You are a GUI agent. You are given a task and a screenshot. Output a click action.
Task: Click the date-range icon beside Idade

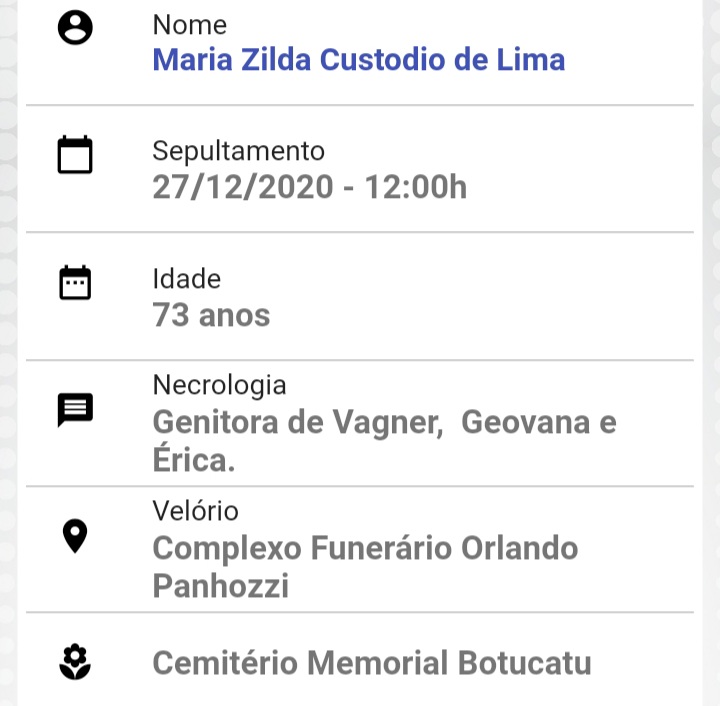75,282
